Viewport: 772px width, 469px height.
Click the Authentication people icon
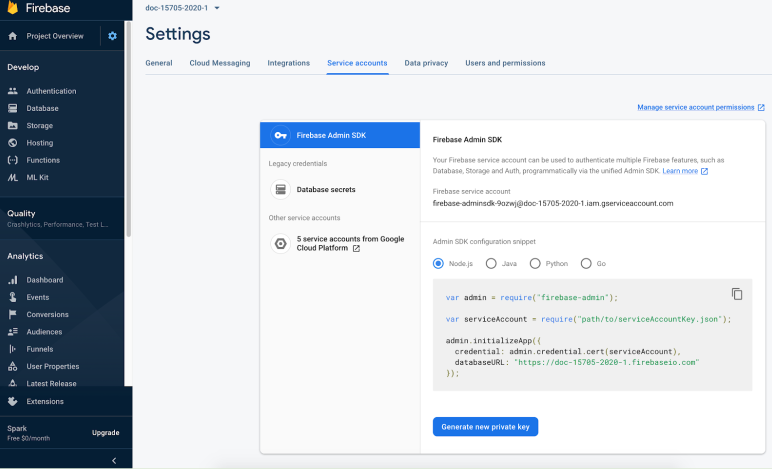(13, 91)
